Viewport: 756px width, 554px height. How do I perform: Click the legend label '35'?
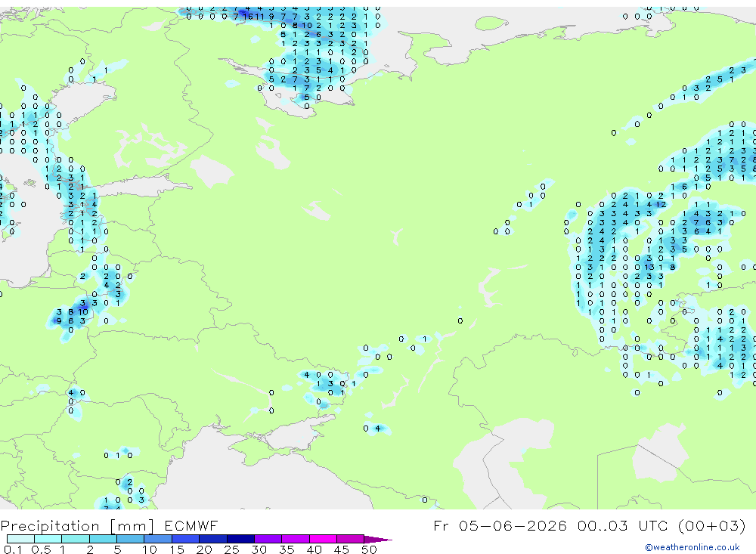[x=287, y=549]
